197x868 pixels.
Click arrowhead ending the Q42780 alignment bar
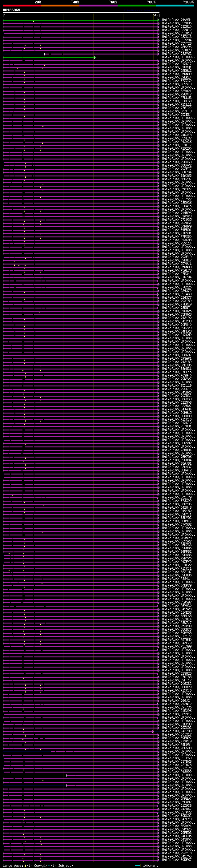click(x=153, y=731)
